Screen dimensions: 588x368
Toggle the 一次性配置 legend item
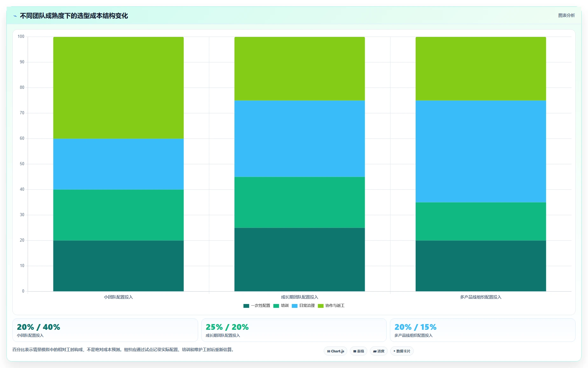(257, 306)
